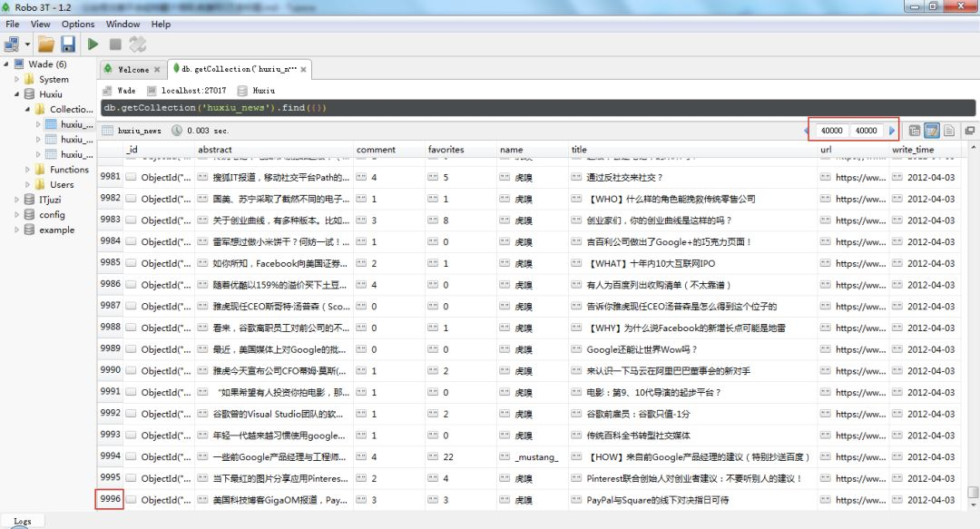
Task: Open the File menu
Action: click(x=13, y=24)
